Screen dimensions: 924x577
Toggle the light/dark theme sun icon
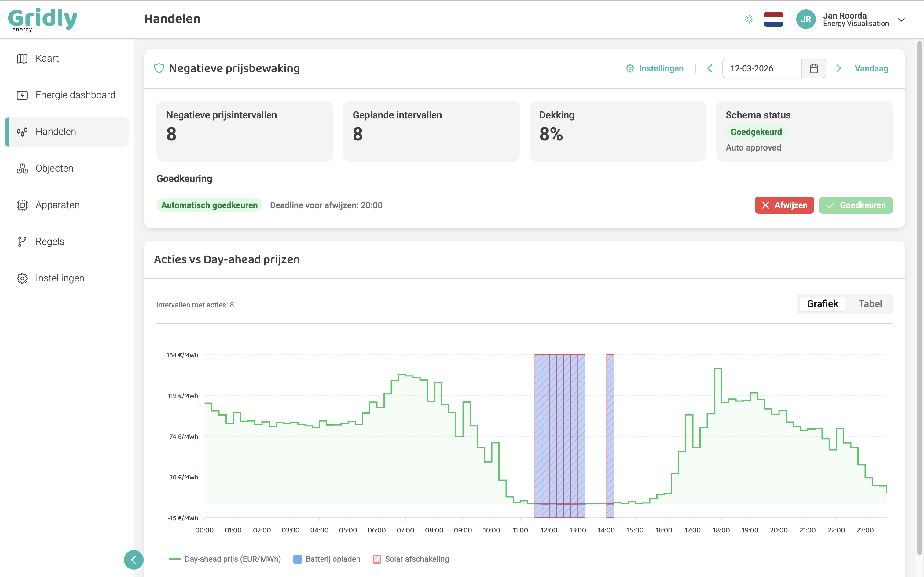coord(749,19)
